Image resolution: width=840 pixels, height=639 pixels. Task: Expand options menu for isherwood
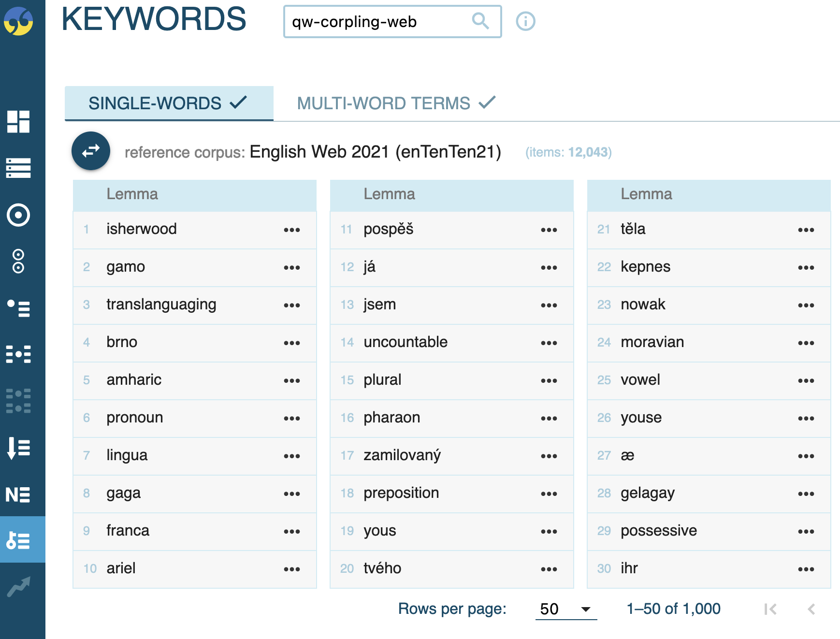[292, 230]
